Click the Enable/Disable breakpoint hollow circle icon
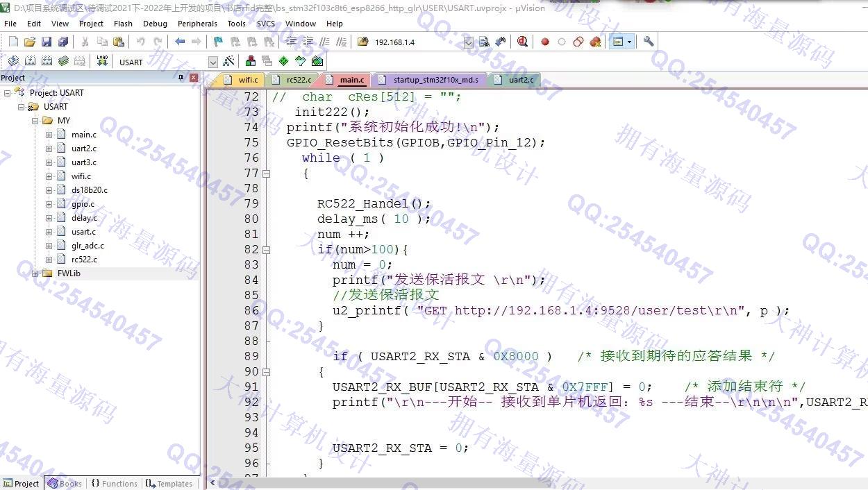 (562, 42)
